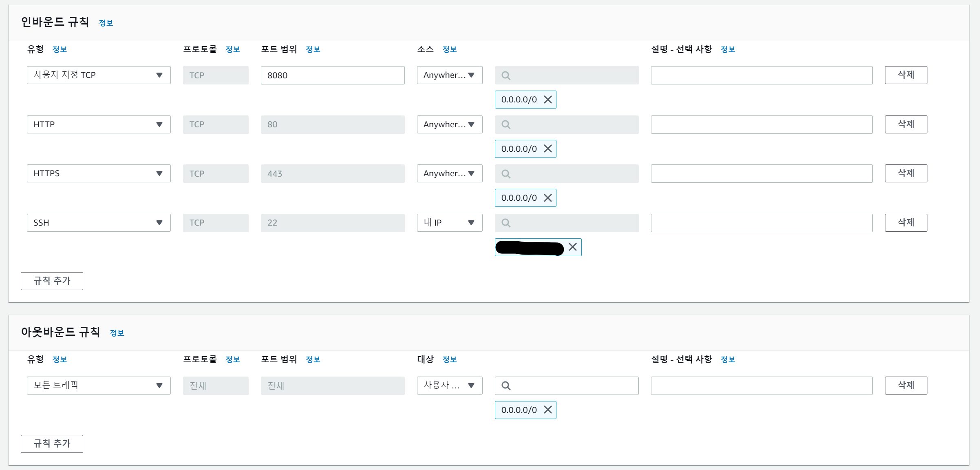Viewport: 980px width, 470px height.
Task: Remove 0.0.0.0/0 chip from HTTPS rule
Action: (x=548, y=198)
